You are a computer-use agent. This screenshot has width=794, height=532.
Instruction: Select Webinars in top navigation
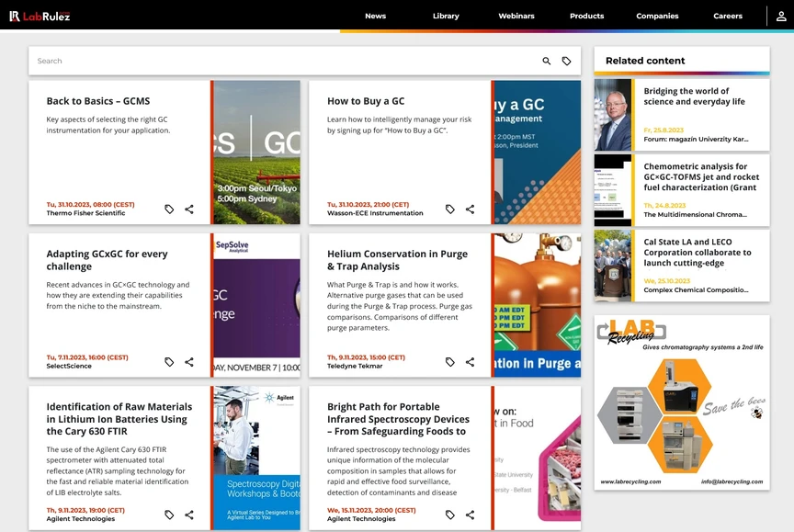(516, 17)
